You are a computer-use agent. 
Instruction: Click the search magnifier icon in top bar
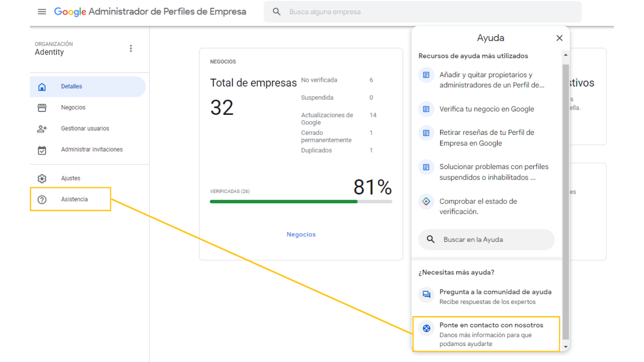(x=277, y=12)
